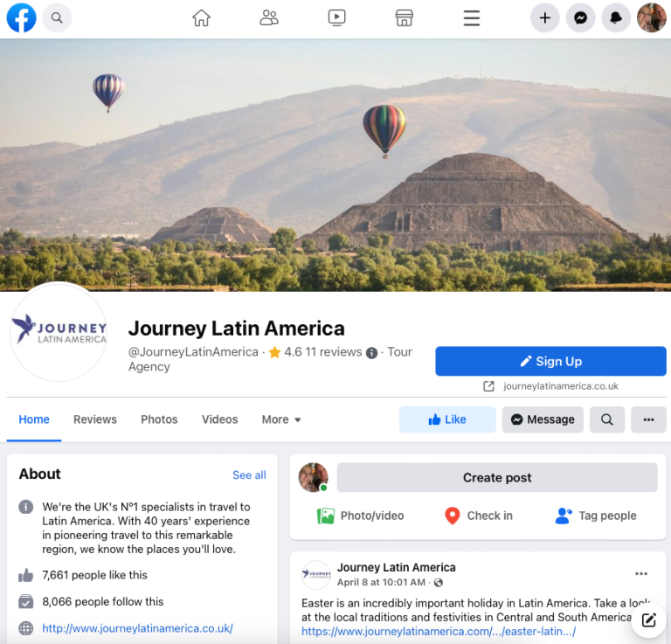Switch to the Videos tab
The width and height of the screenshot is (671, 644).
click(219, 419)
